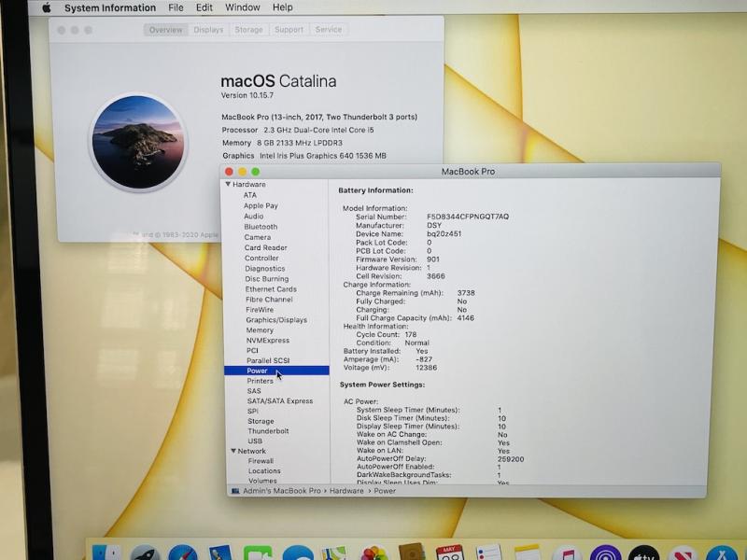Click Hardware in the bottom path bar
The height and width of the screenshot is (560, 747).
point(346,491)
